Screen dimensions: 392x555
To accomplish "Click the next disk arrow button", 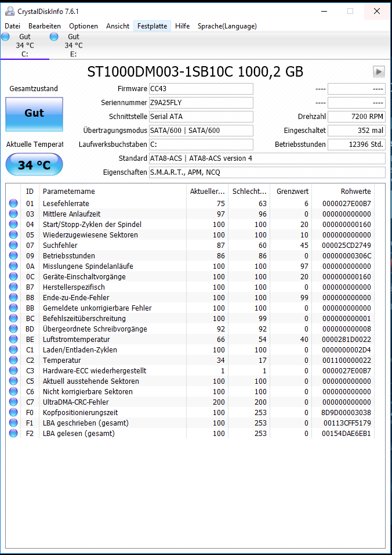I will (379, 71).
